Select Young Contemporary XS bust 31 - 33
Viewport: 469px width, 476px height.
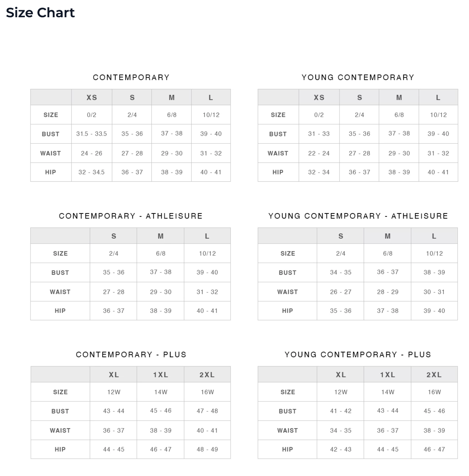[319, 134]
